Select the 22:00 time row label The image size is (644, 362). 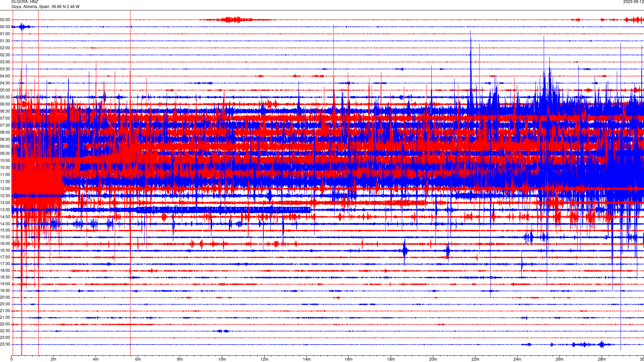pyautogui.click(x=5, y=324)
